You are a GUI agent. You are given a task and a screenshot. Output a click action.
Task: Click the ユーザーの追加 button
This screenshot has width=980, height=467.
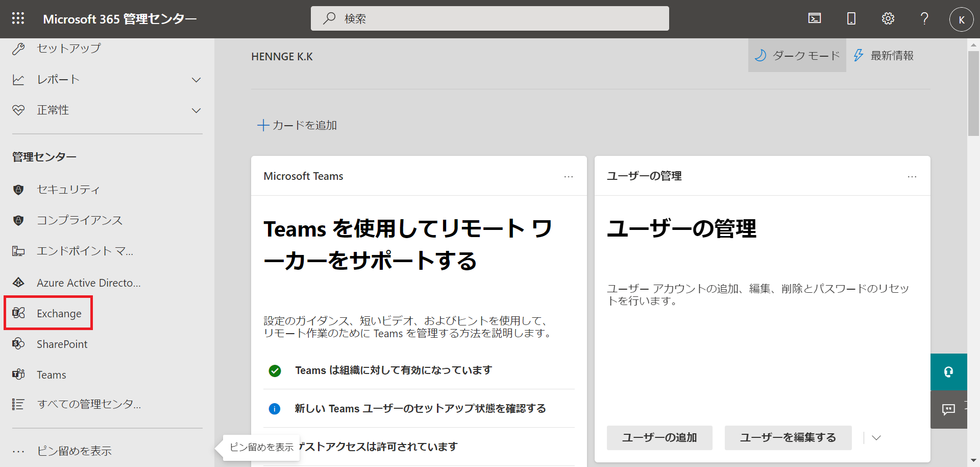(x=659, y=438)
